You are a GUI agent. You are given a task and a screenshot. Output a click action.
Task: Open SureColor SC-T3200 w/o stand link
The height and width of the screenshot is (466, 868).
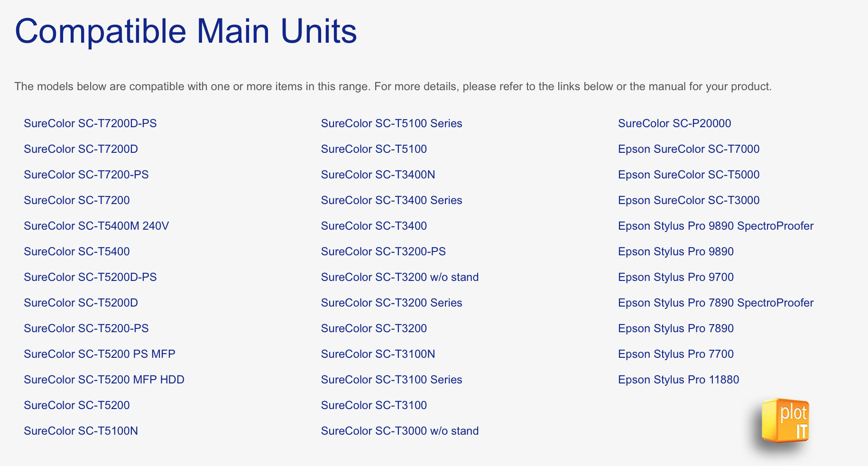tap(400, 277)
